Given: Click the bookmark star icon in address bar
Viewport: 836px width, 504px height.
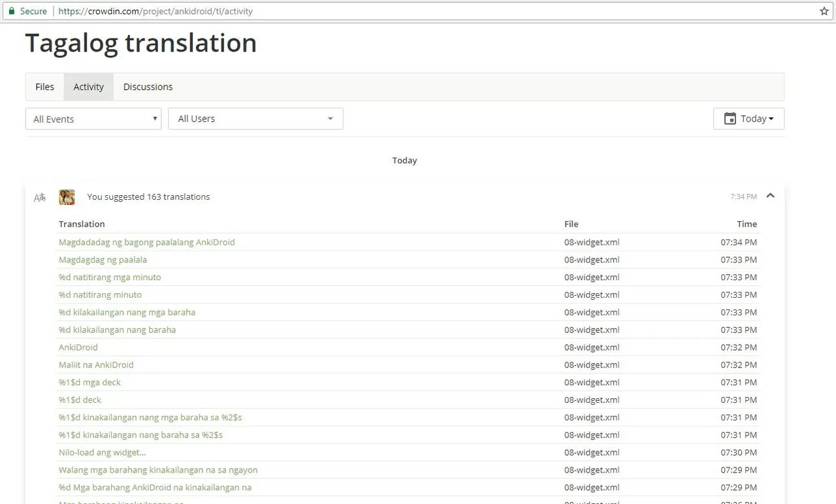Looking at the screenshot, I should [824, 11].
